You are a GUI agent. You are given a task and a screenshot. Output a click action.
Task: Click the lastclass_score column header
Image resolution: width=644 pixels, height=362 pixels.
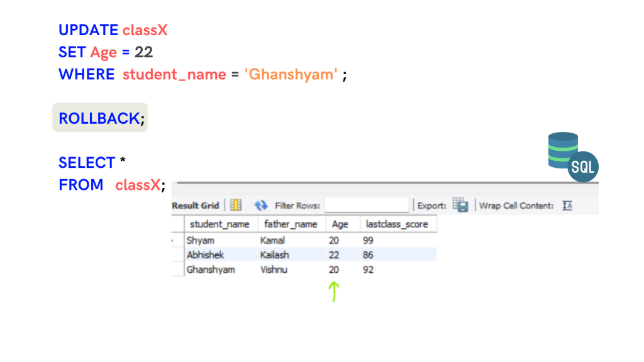tap(397, 224)
